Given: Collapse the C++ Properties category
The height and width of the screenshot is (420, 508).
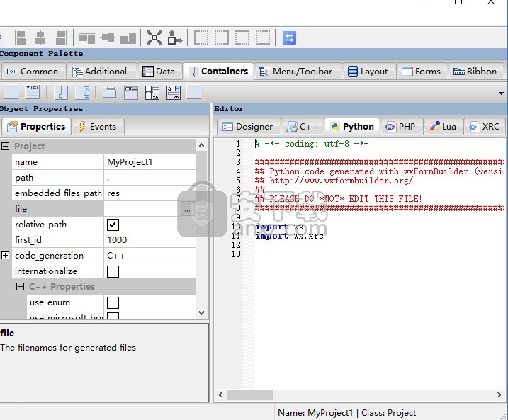Looking at the screenshot, I should point(20,286).
